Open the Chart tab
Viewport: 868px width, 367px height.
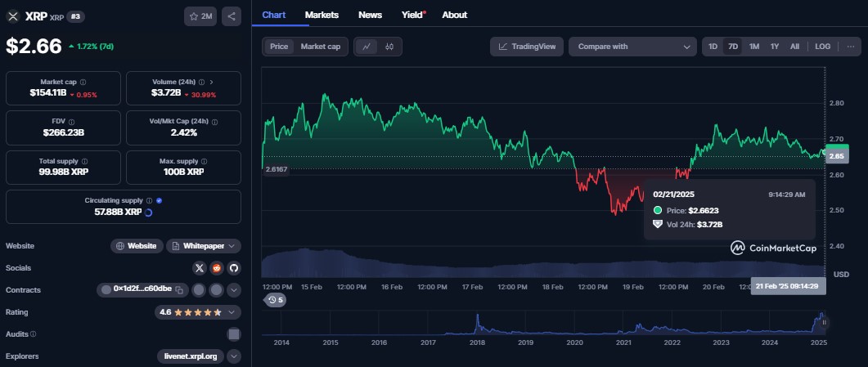(274, 15)
